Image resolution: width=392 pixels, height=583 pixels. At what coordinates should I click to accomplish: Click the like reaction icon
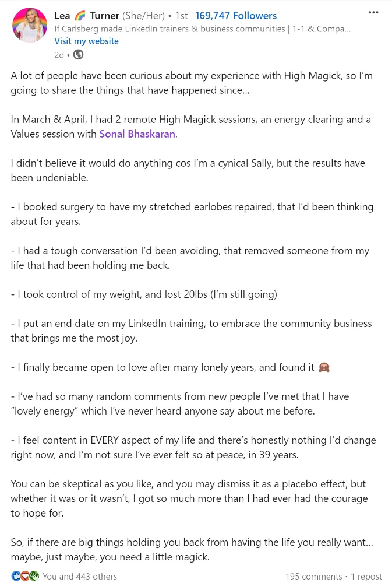[16, 576]
